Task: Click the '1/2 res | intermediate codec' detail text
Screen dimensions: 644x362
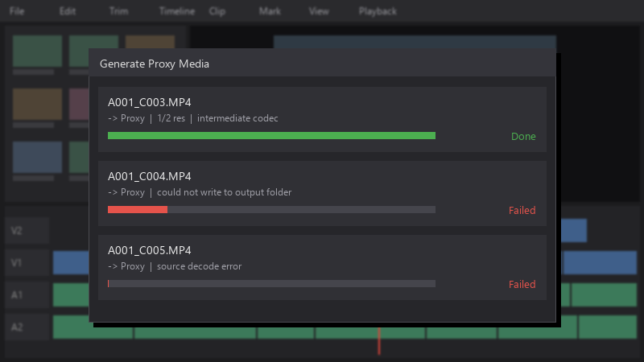Action: [x=217, y=118]
